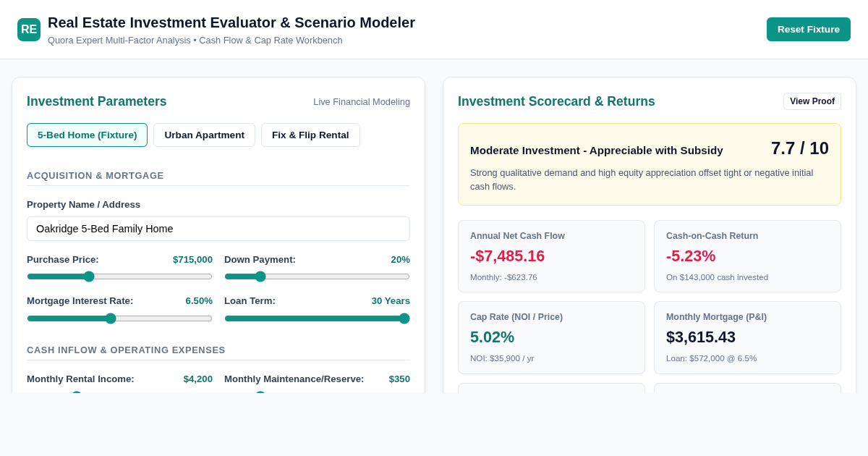The width and height of the screenshot is (868, 456).
Task: Click the $715,000 purchase price value
Action: (192, 260)
